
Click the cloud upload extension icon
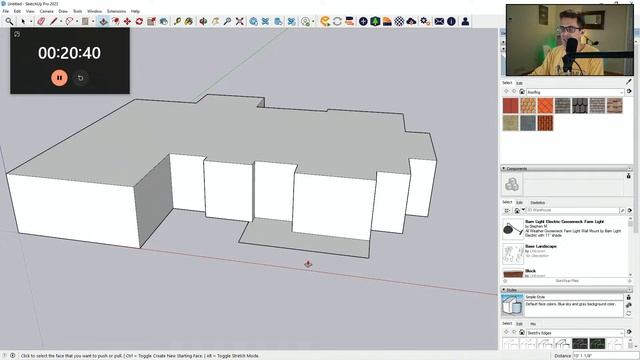(x=411, y=21)
